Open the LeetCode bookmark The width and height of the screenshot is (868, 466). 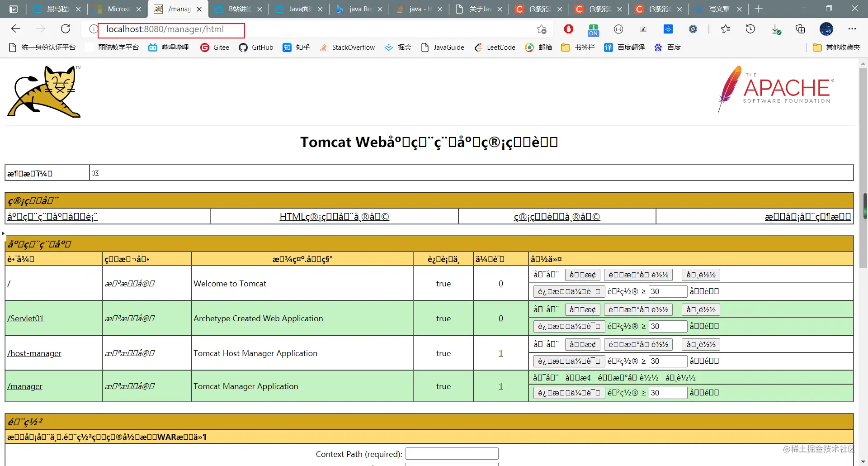495,48
